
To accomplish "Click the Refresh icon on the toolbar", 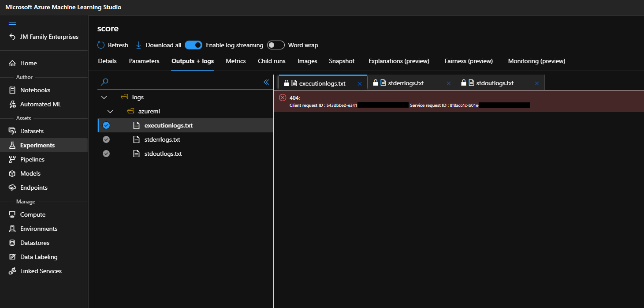I will [x=101, y=45].
